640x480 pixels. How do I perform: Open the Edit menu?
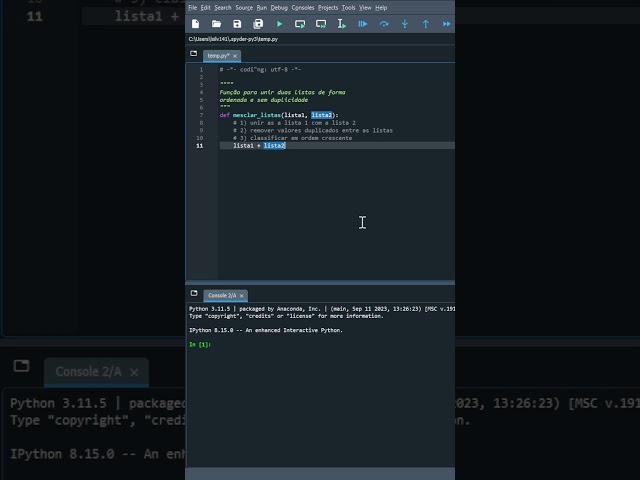tap(205, 8)
